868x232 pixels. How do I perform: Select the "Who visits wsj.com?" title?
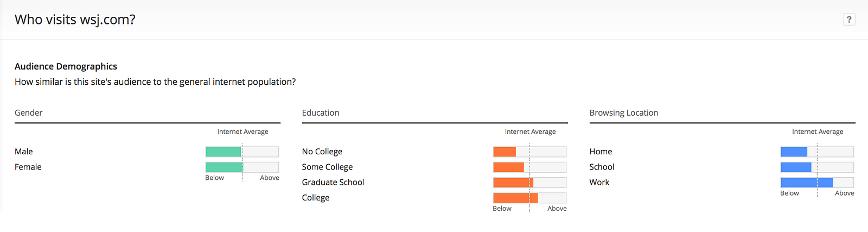pos(75,20)
